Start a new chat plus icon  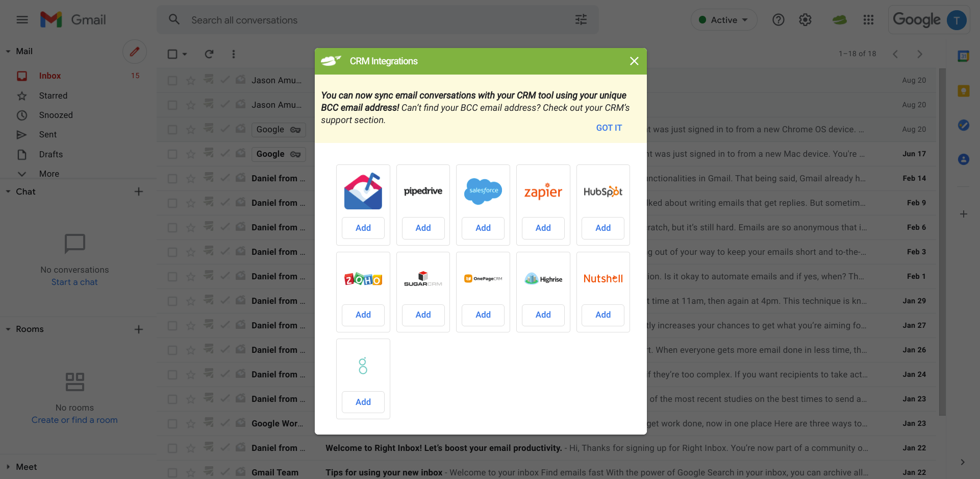(x=139, y=191)
